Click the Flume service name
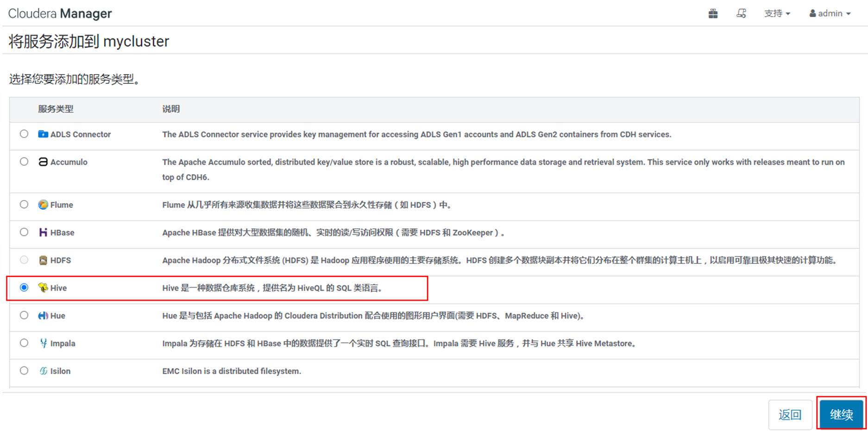The height and width of the screenshot is (431, 868). [x=62, y=205]
